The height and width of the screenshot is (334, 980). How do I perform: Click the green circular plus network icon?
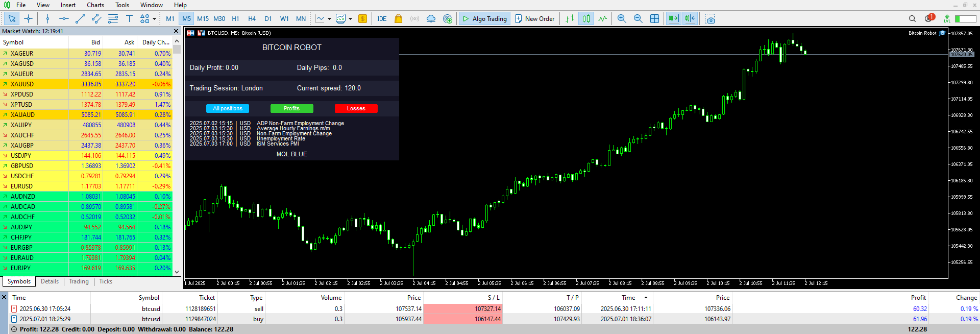(x=448, y=19)
